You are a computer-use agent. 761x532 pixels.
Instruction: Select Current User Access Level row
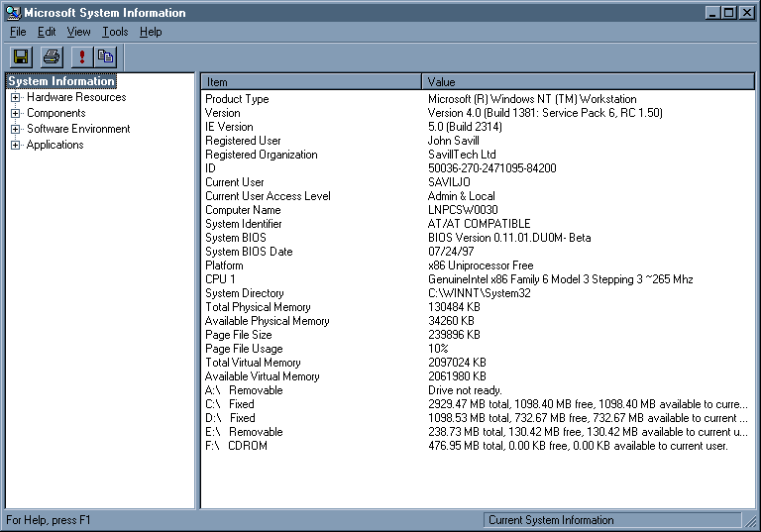pyautogui.click(x=478, y=196)
